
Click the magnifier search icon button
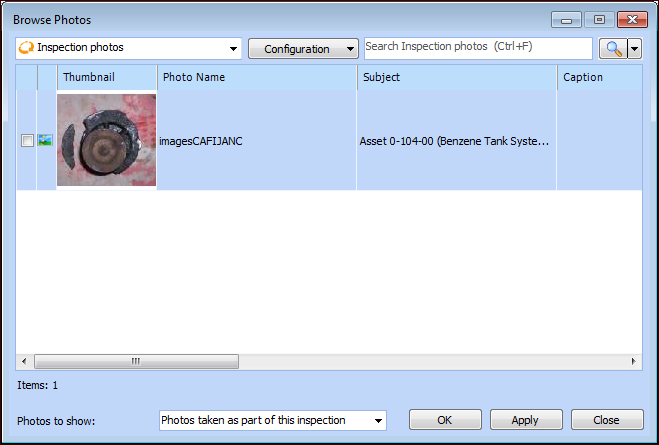(613, 49)
